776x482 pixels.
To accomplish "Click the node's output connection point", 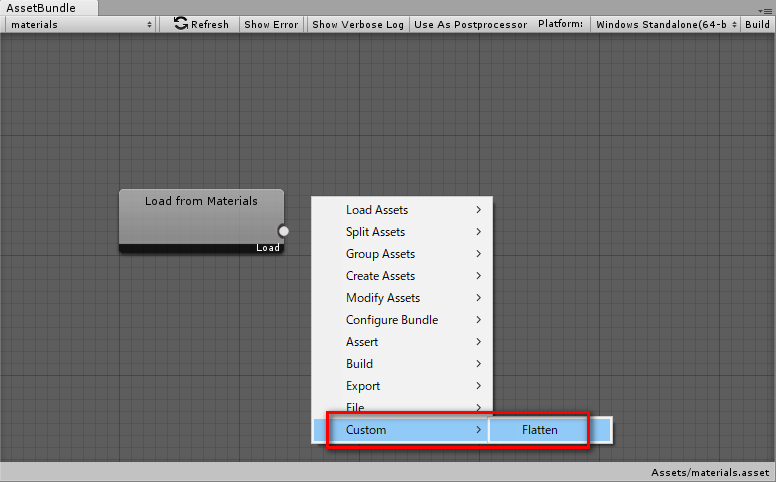I will pos(284,231).
